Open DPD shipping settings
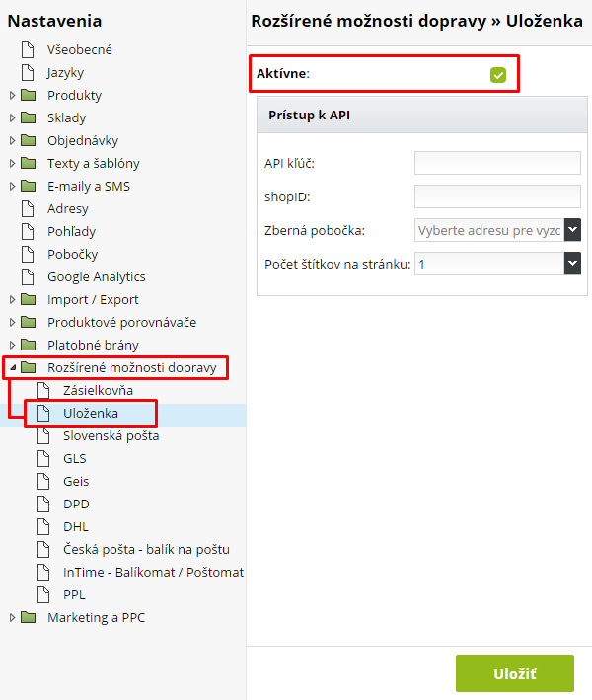Image resolution: width=592 pixels, height=700 pixels. tap(76, 504)
